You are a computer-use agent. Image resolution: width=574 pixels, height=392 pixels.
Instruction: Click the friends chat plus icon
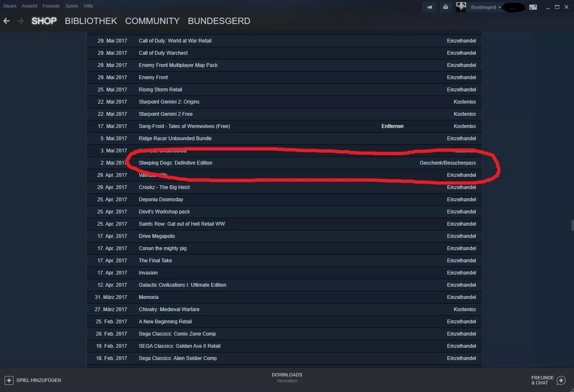pyautogui.click(x=561, y=381)
